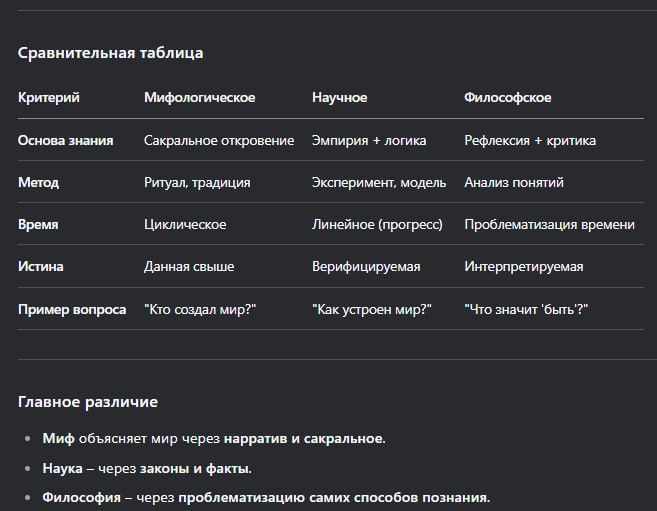Select the 'Анализ понятий' cell
Screen dimensions: 657x511
(514, 182)
